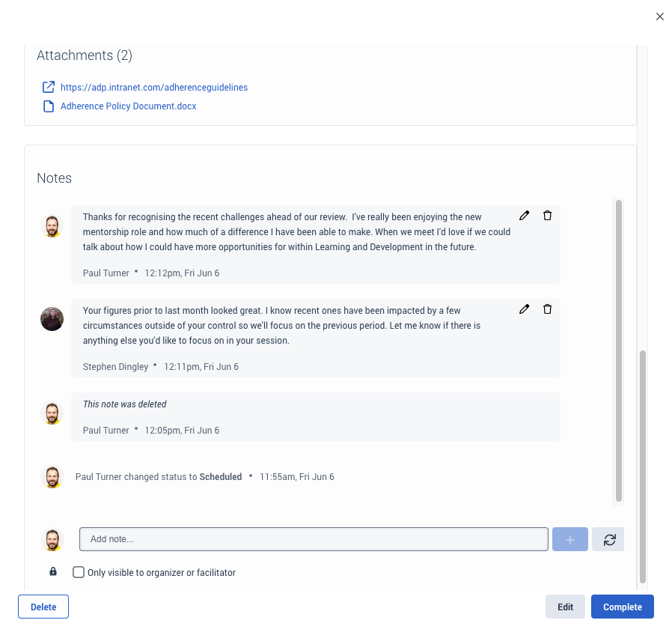This screenshot has width=672, height=644.
Task: Delete Stephen Dingley's note with trash icon
Action: [547, 309]
